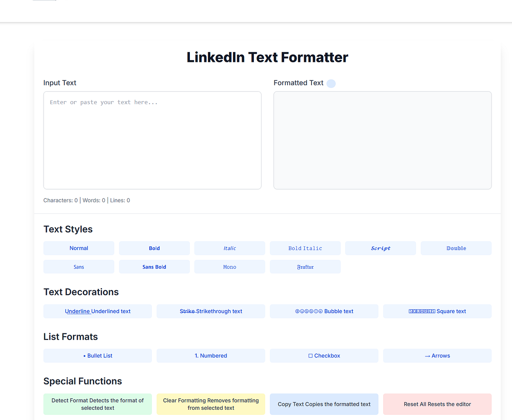This screenshot has height=420, width=512.
Task: Apply Bold text style
Action: (x=154, y=248)
